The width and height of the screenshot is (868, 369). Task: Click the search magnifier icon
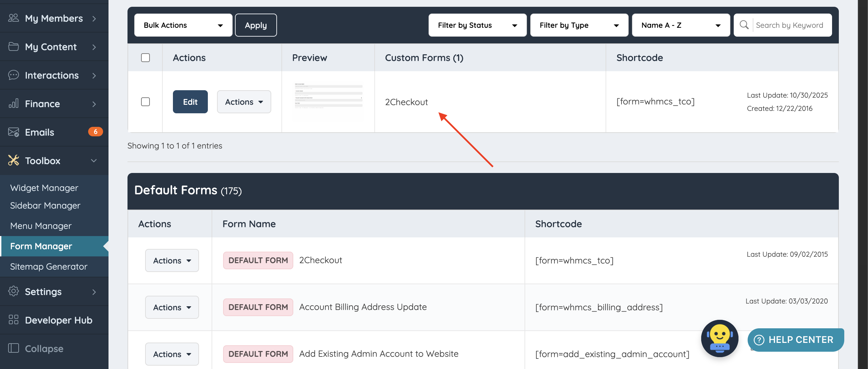744,25
